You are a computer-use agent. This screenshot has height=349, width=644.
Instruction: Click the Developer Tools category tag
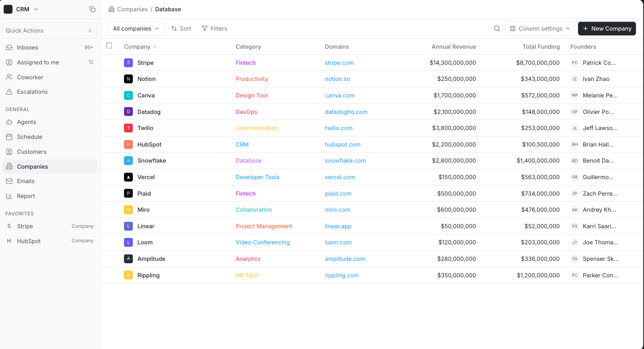(258, 177)
